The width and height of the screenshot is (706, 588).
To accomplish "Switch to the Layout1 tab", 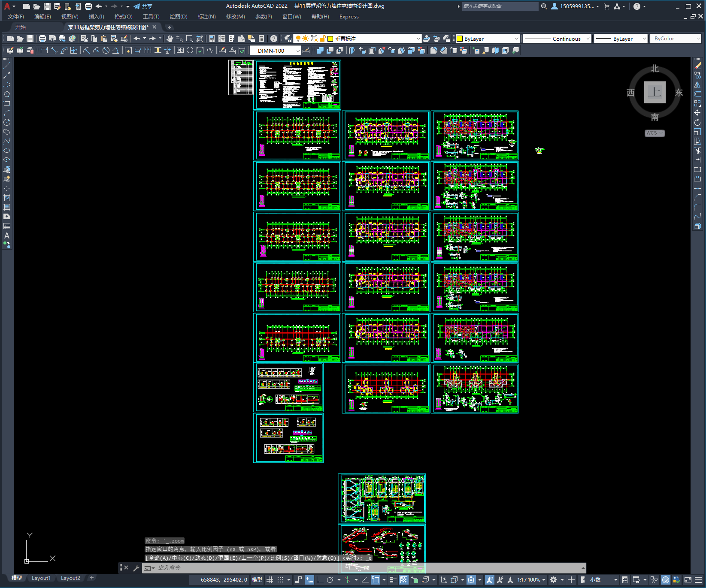I will [41, 578].
